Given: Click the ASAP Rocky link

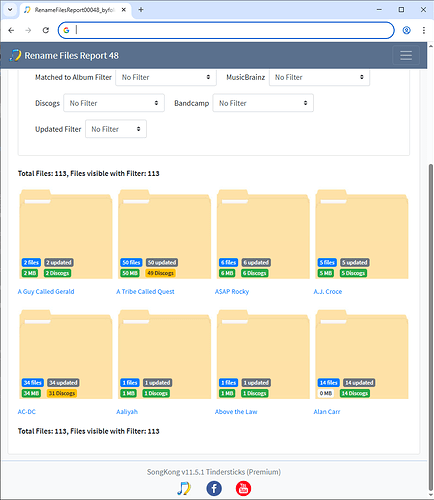Looking at the screenshot, I should click(232, 291).
